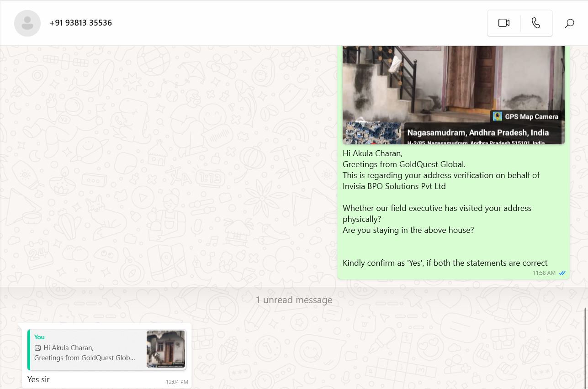Click the '1 unread message' divider
The width and height of the screenshot is (588, 389).
[x=294, y=300]
